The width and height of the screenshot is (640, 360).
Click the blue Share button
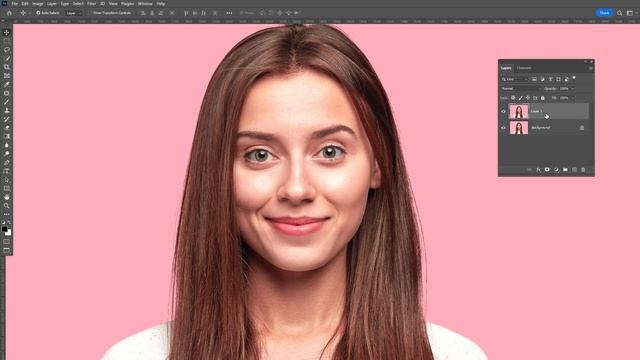[x=604, y=13]
